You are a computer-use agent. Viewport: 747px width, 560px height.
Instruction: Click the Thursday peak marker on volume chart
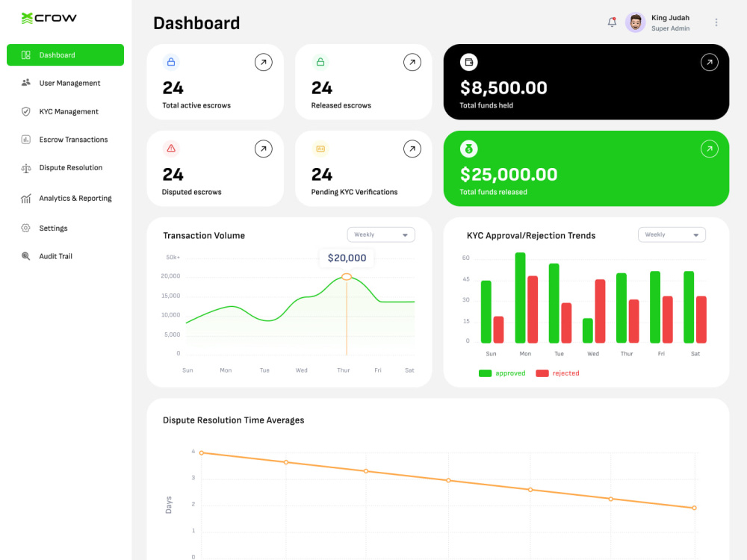coord(347,277)
